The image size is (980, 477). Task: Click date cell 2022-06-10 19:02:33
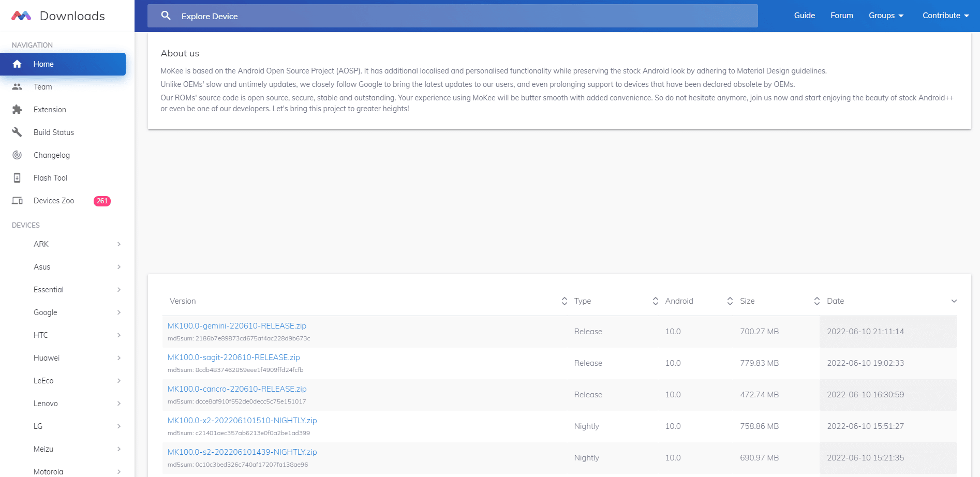tap(866, 363)
